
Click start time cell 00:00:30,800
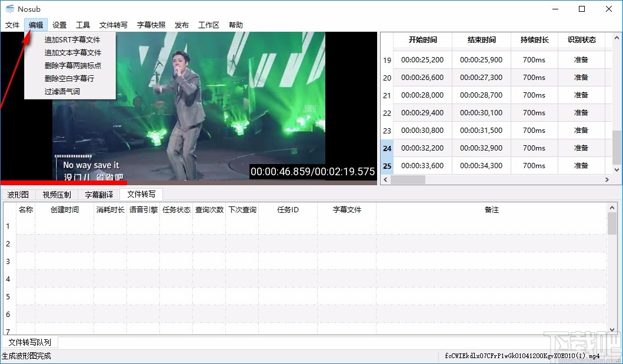(422, 130)
